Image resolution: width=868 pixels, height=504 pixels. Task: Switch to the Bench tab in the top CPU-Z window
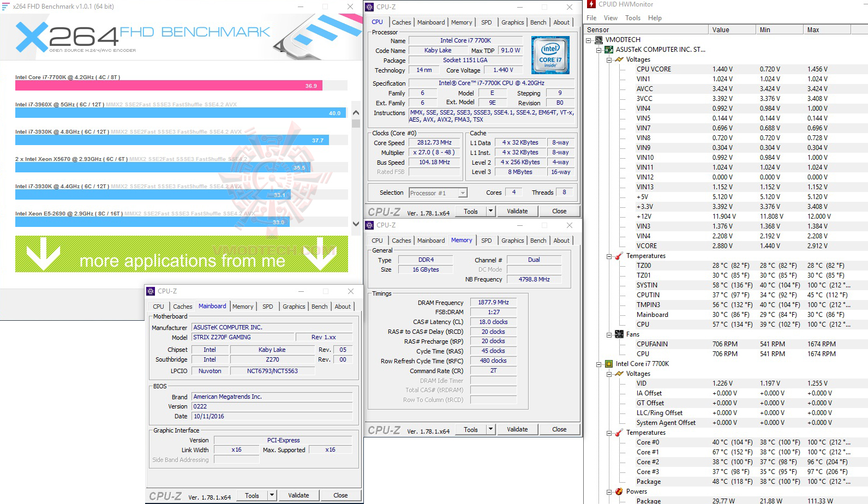tap(538, 22)
